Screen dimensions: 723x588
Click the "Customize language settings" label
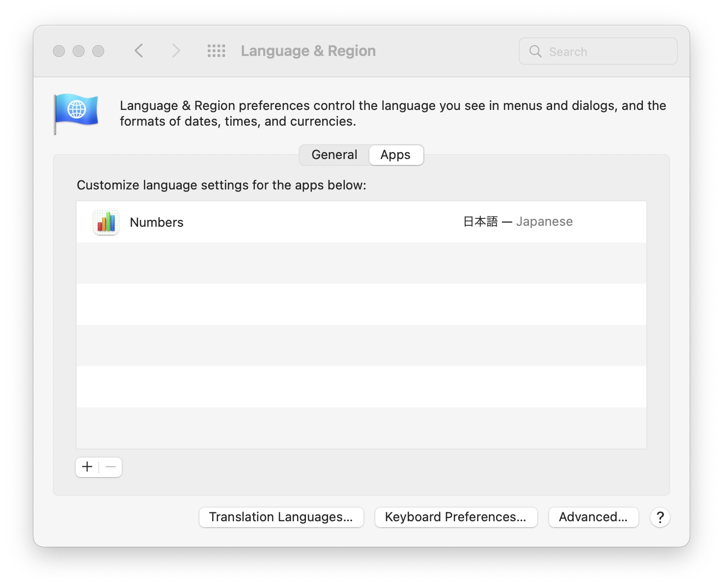coord(222,185)
